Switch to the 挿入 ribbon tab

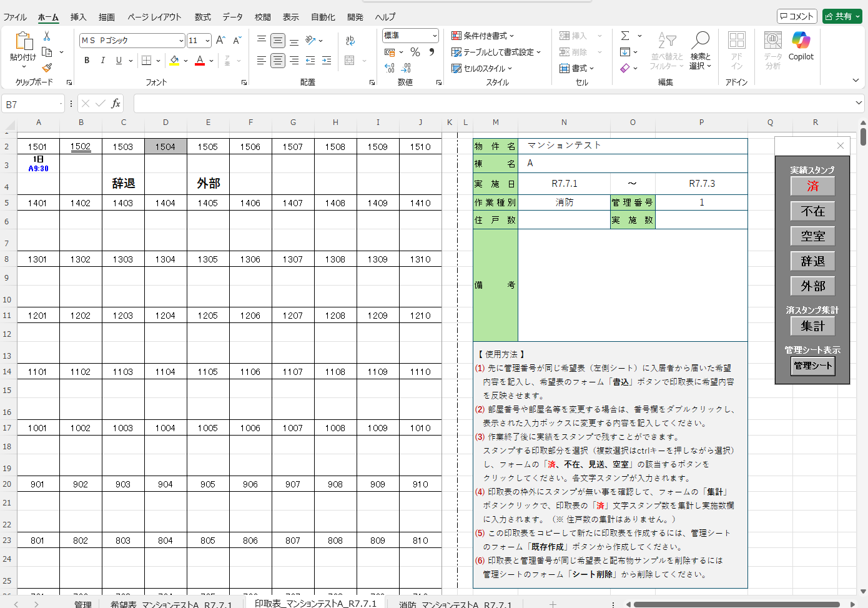coord(77,17)
